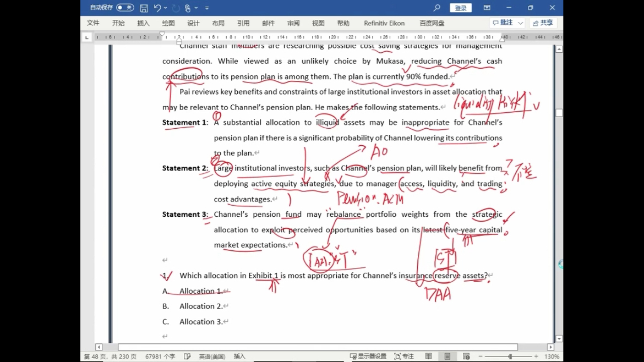
Task: Click the touch/mouse mode icon
Action: coord(188,8)
